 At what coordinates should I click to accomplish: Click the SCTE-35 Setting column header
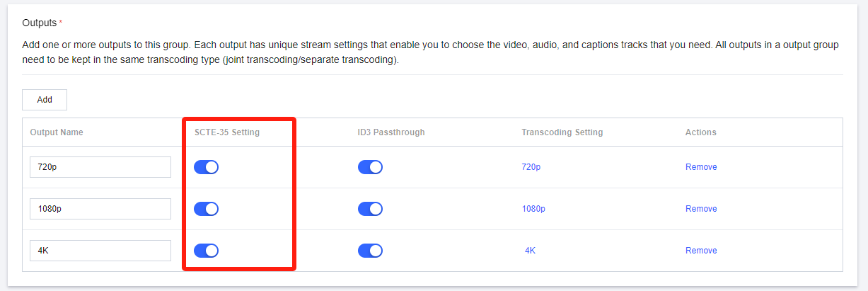click(x=227, y=132)
